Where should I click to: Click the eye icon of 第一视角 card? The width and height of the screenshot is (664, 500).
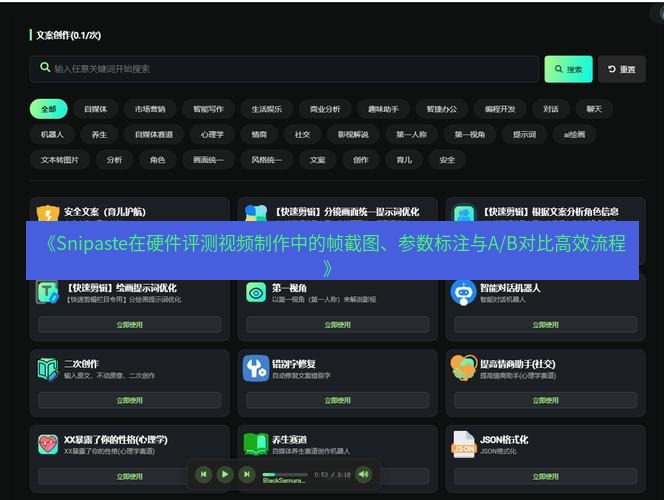(x=256, y=293)
